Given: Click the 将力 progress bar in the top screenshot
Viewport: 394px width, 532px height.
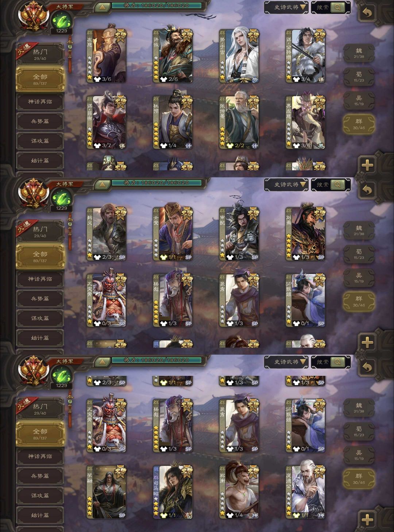Looking at the screenshot, I should 157,5.
